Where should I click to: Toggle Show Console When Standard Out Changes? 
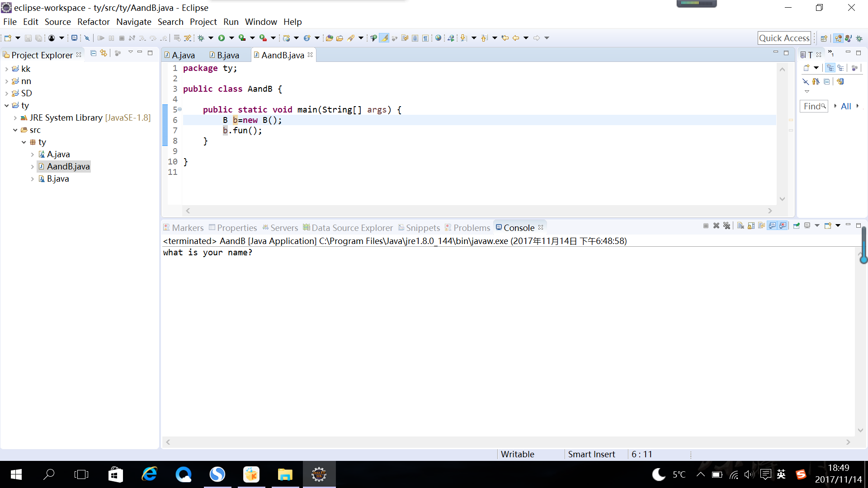click(x=772, y=225)
